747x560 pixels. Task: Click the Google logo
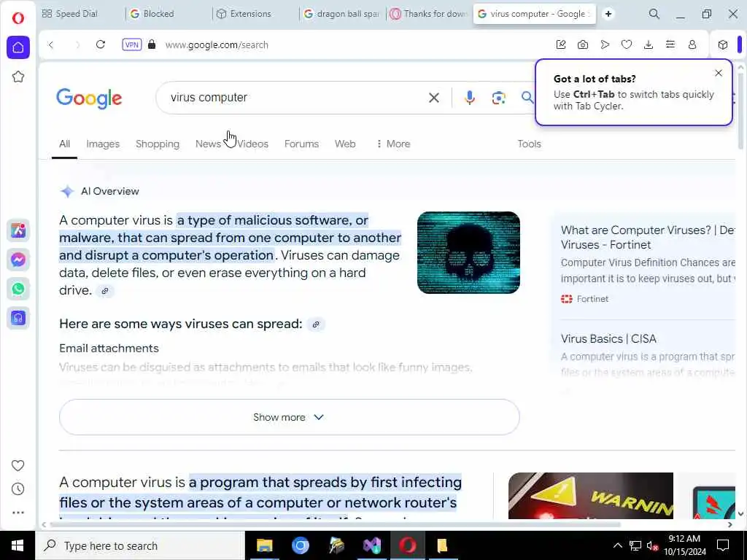pos(89,98)
